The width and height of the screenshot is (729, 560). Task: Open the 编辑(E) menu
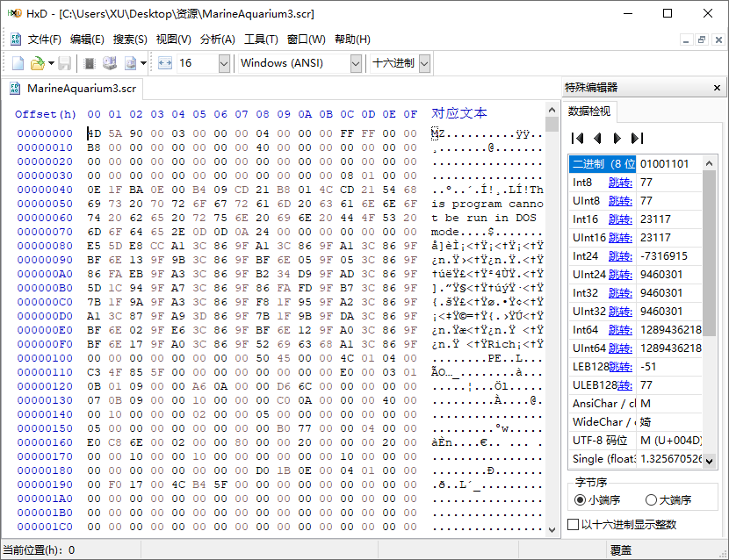87,39
